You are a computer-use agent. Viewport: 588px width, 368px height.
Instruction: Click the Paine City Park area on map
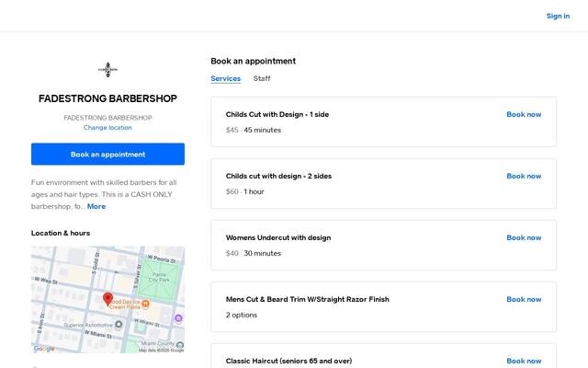pyautogui.click(x=159, y=277)
